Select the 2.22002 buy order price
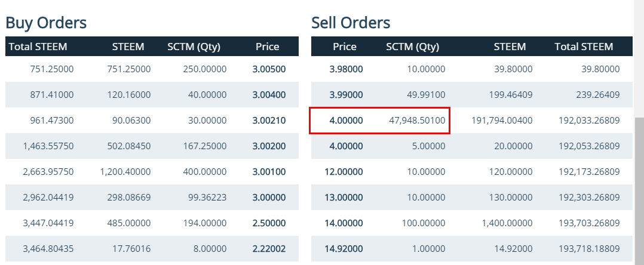 click(x=269, y=249)
